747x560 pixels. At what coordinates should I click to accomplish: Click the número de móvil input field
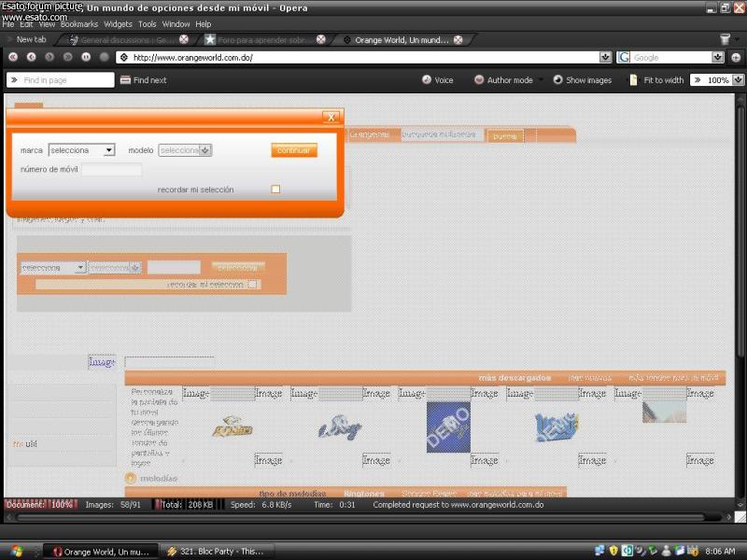(111, 169)
